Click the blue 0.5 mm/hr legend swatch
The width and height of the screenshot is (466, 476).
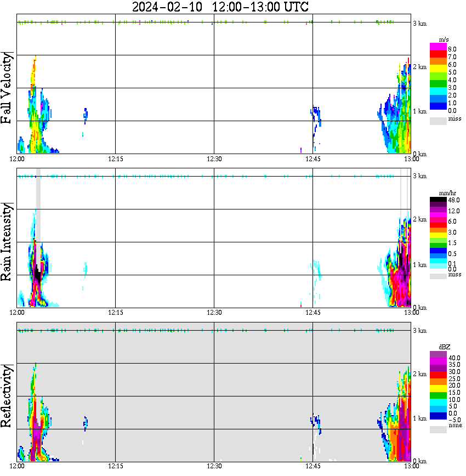(x=438, y=251)
